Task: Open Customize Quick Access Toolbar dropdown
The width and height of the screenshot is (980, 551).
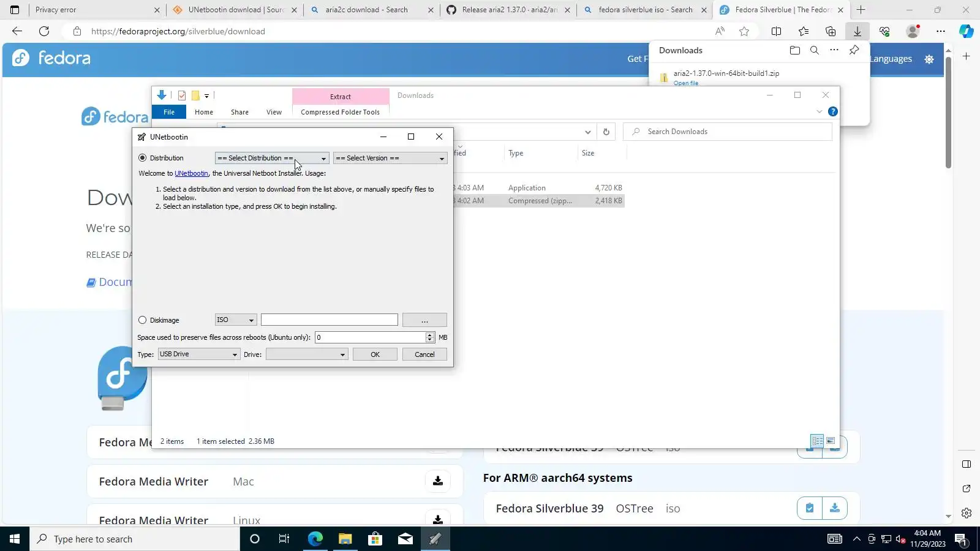Action: pos(207,96)
